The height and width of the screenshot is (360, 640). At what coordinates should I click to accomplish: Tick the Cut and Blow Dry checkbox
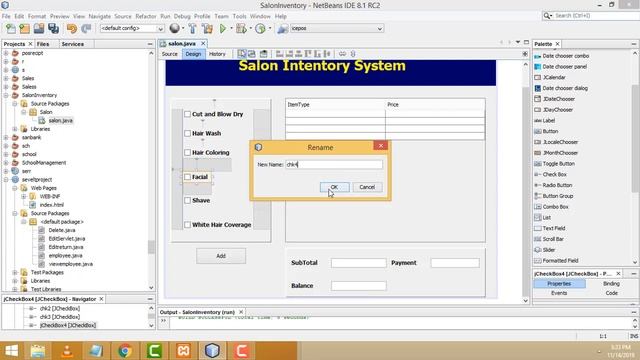(187, 114)
